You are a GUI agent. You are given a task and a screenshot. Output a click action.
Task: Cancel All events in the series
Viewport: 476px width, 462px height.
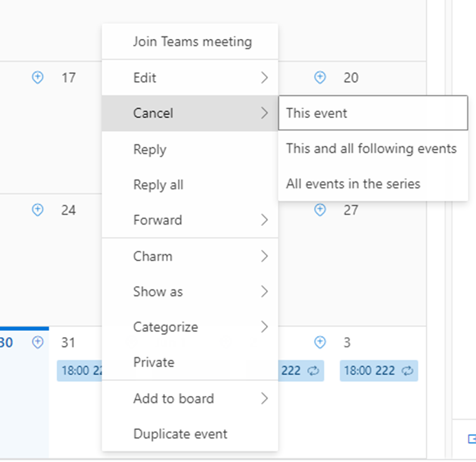pyautogui.click(x=353, y=184)
